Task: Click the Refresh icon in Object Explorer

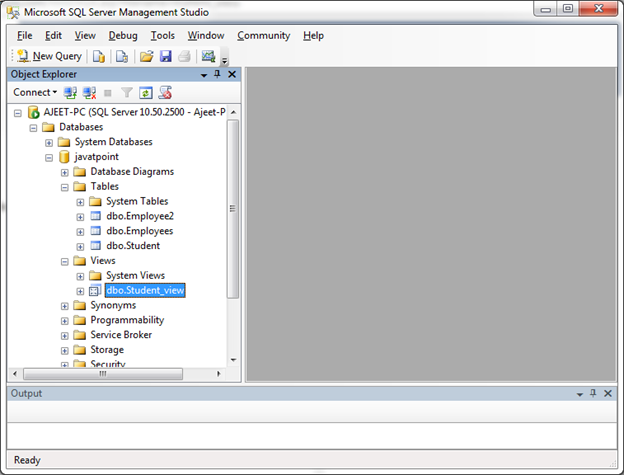Action: tap(146, 93)
